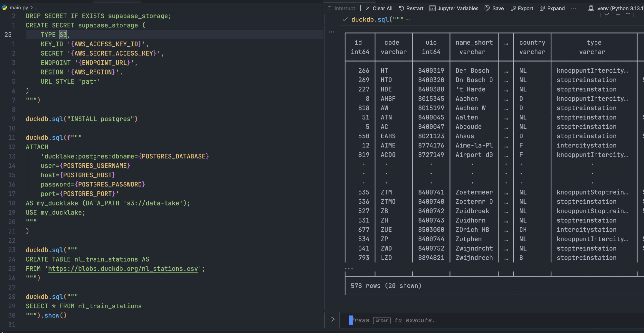This screenshot has width=644, height=333.
Task: Open the cell output ellipsis menu
Action: pyautogui.click(x=332, y=32)
